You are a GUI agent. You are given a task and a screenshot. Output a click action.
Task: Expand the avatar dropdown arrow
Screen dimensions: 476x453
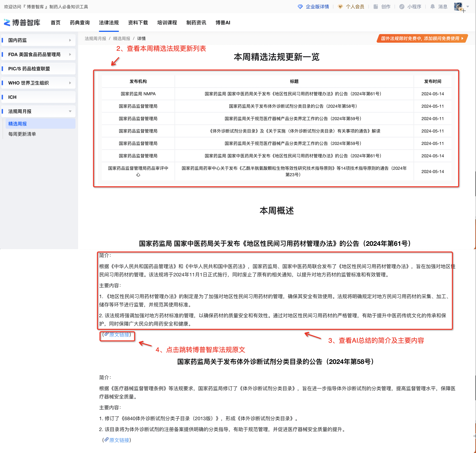tap(468, 6)
